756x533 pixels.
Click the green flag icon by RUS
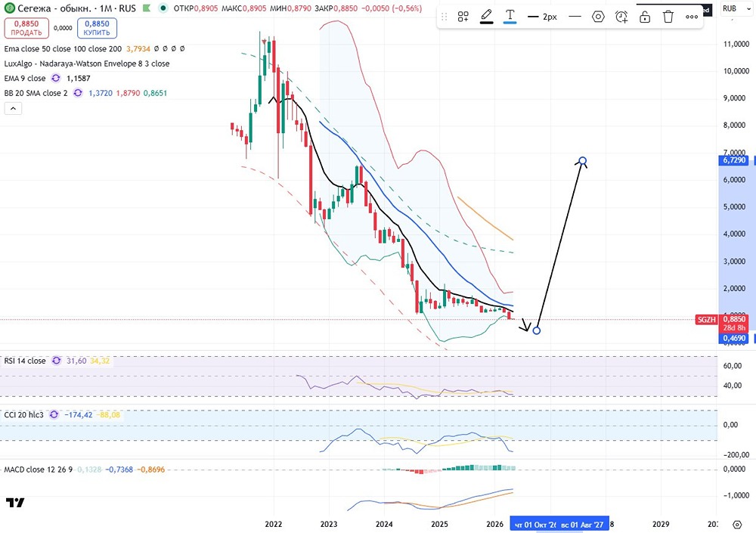click(146, 8)
